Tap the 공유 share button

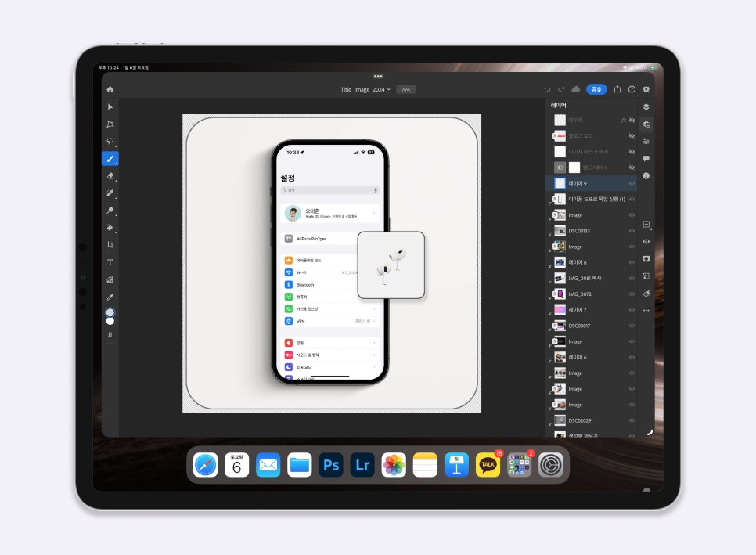point(596,89)
